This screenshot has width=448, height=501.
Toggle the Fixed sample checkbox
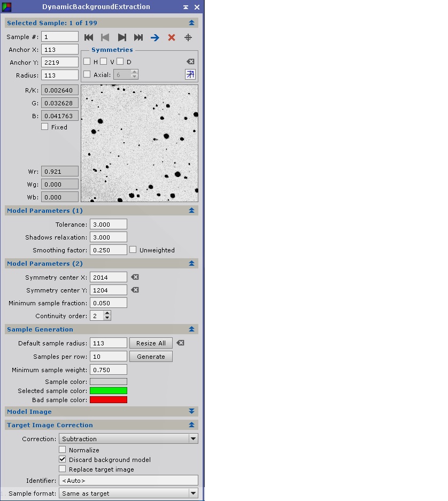pyautogui.click(x=45, y=127)
